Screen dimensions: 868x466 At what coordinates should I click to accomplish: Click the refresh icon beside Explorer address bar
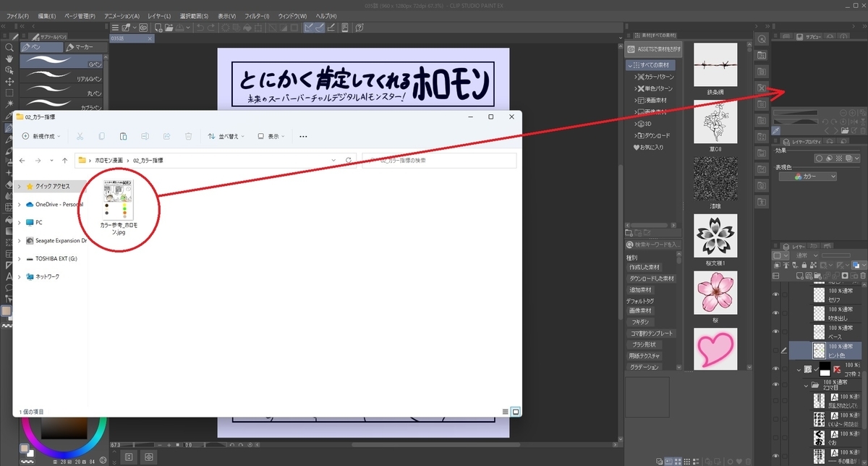[349, 160]
